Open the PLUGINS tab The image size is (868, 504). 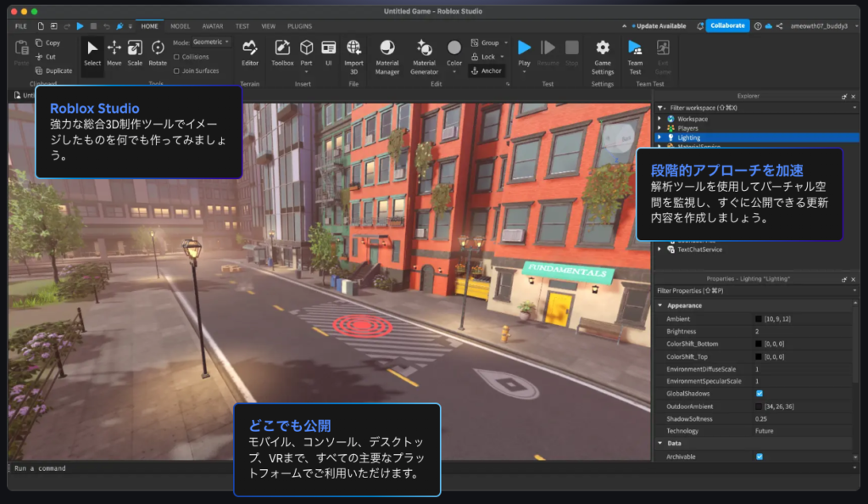[299, 26]
